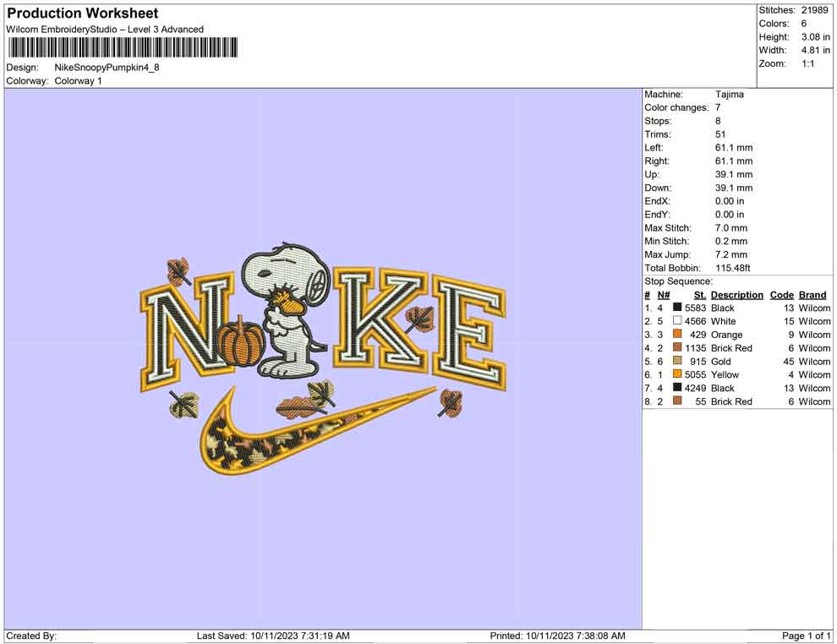Click the black swatch in stop 1
The width and height of the screenshot is (837, 644).
click(677, 308)
